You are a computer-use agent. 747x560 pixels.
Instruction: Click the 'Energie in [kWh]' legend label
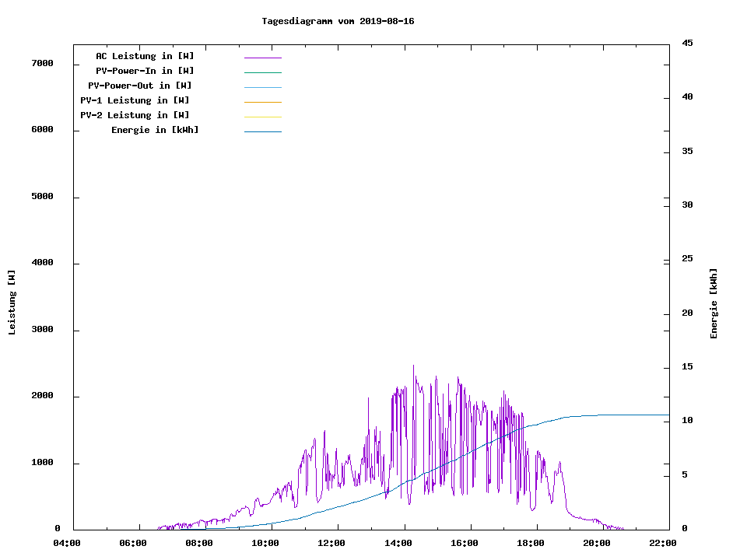[x=155, y=130]
